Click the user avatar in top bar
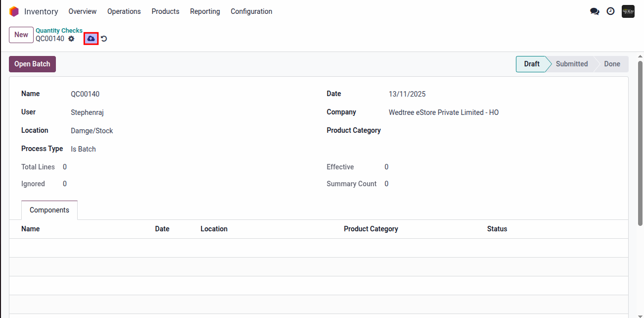 click(628, 11)
